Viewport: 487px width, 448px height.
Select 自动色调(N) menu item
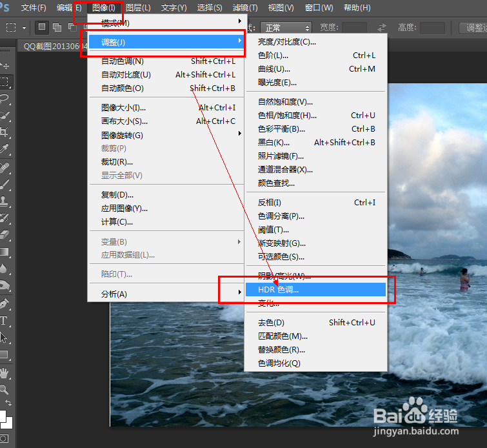click(x=167, y=61)
